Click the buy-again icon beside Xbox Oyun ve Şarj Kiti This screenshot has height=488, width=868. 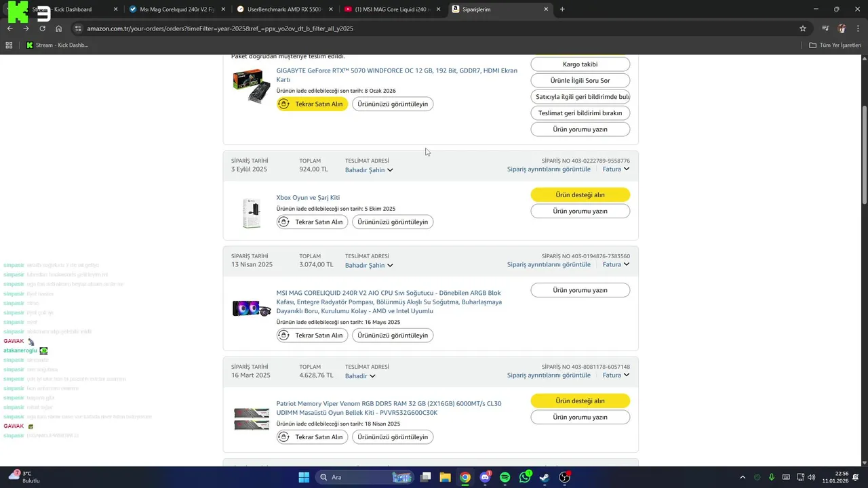click(284, 222)
